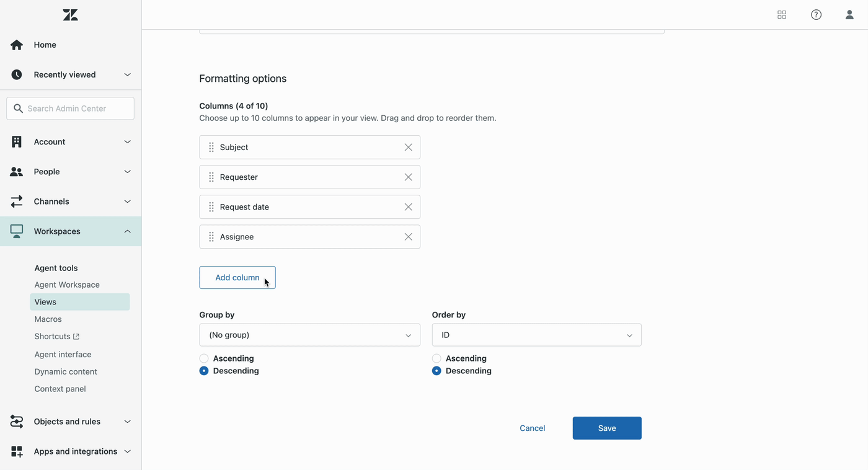868x470 pixels.
Task: Select Ascending under Order by
Action: 436,358
